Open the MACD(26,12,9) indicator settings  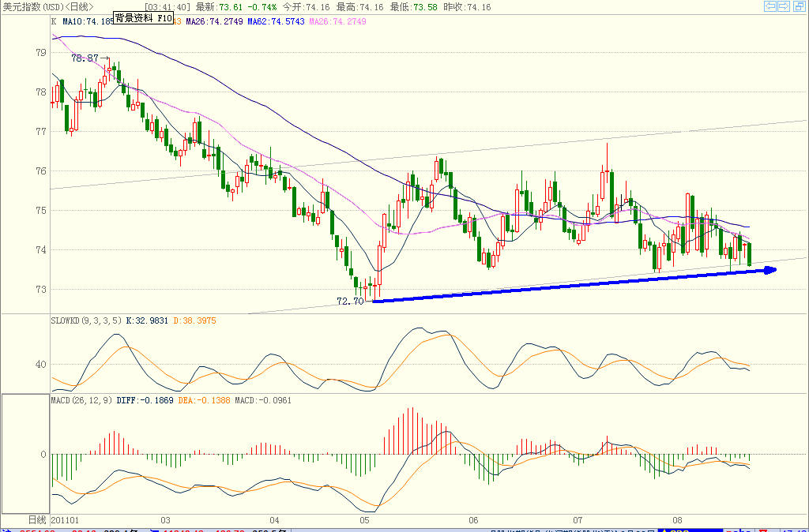81,400
